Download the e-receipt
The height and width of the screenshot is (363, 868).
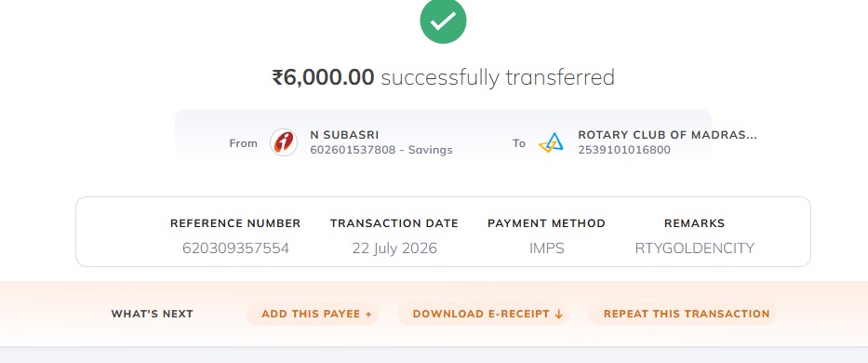(x=483, y=314)
